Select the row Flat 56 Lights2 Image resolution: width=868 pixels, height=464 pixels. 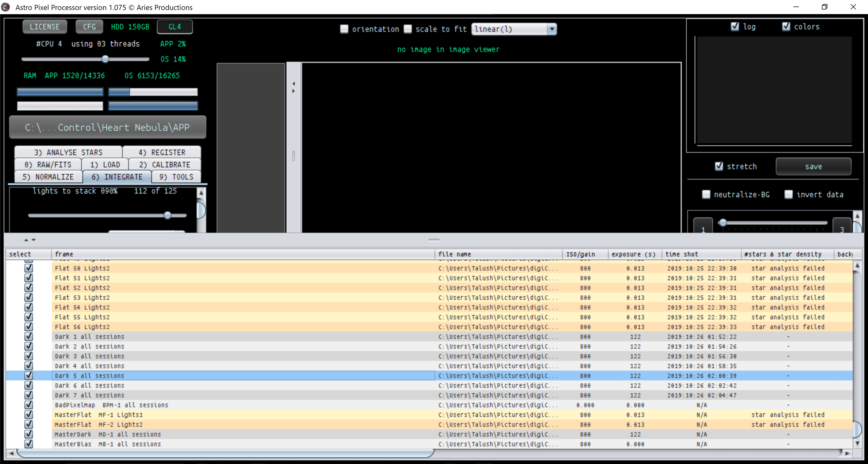430,327
